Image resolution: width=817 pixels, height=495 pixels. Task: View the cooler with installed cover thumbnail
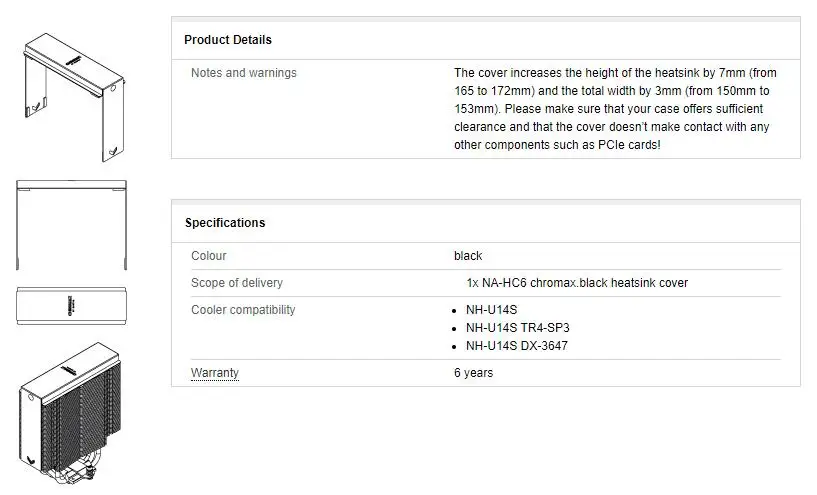71,415
